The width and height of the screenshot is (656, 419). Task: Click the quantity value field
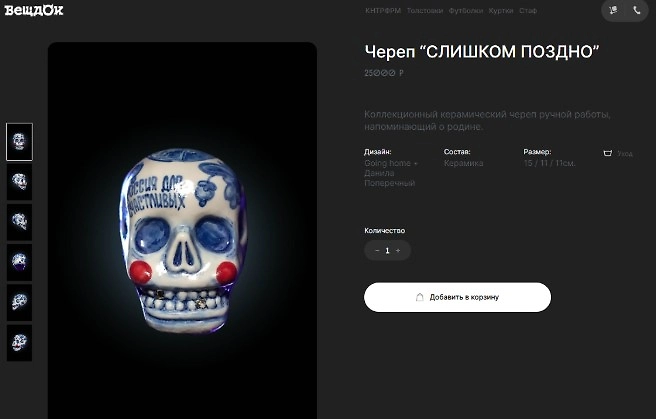(x=387, y=251)
